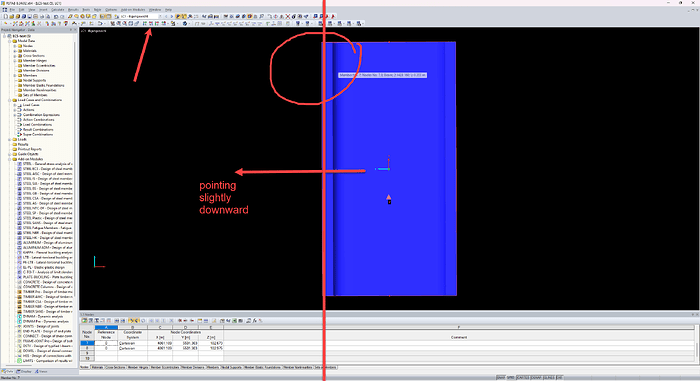Open the Options menu
The height and width of the screenshot is (381, 700).
(x=111, y=9)
